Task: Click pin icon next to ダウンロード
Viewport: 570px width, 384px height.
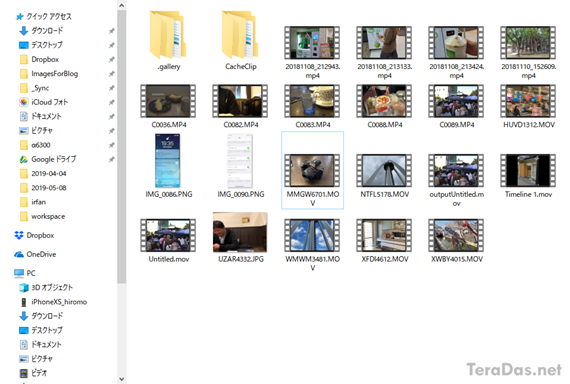Action: point(112,31)
